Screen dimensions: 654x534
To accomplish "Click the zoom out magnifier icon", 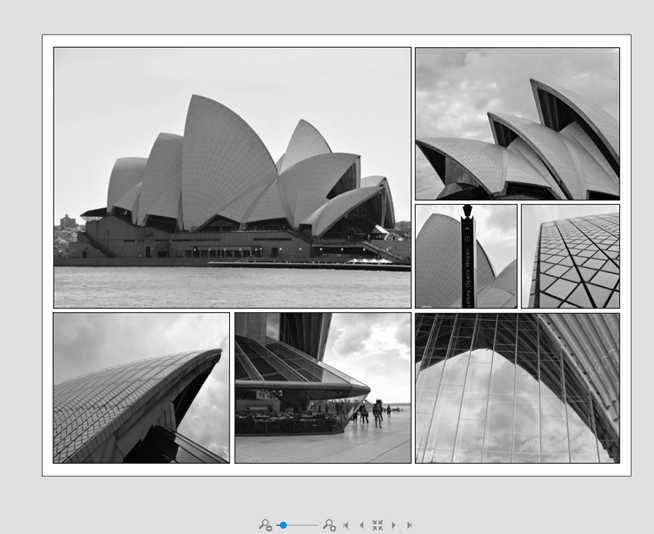I will coord(265,525).
